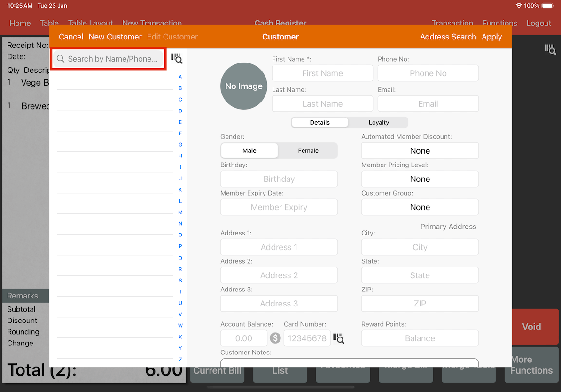The height and width of the screenshot is (392, 561).
Task: Click the magnifier icon in the search box
Action: 61,58
